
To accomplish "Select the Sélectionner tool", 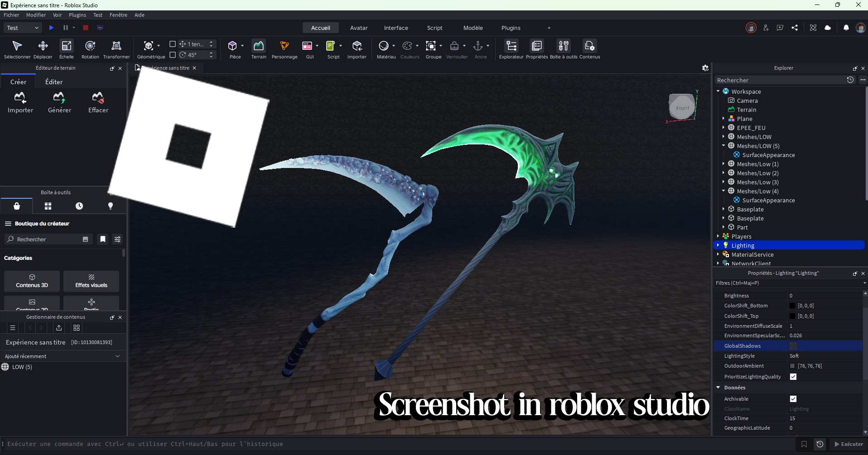I will click(17, 49).
